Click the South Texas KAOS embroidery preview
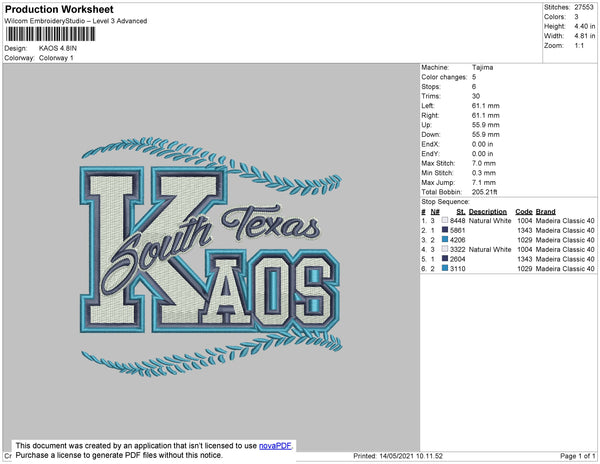This screenshot has height=464, width=600. (x=211, y=256)
